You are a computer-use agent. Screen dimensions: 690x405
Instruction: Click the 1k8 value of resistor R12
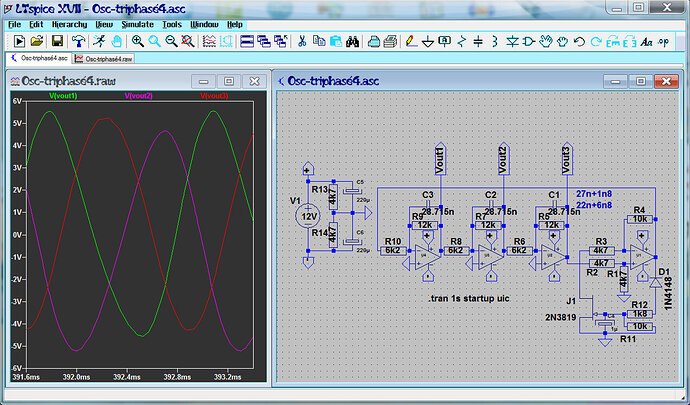click(640, 314)
